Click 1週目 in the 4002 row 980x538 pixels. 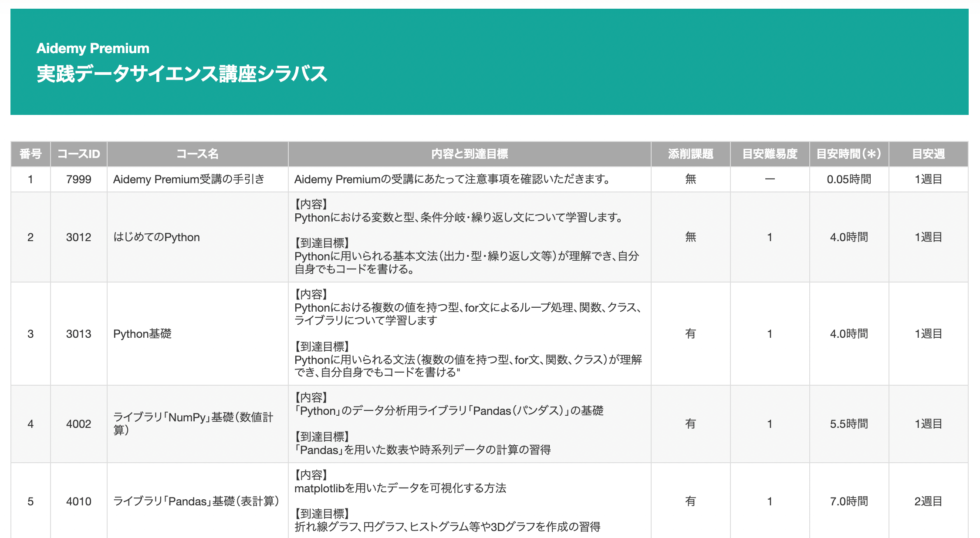pos(928,424)
